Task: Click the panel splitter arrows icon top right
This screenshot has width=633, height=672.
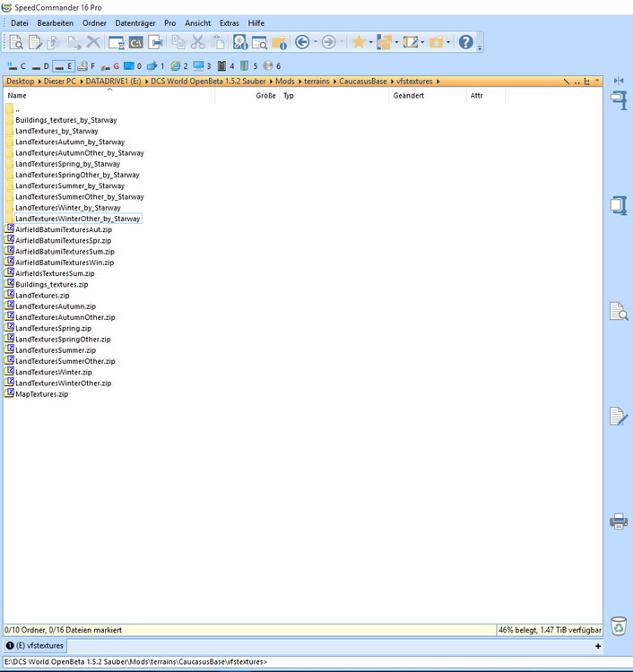Action: (619, 81)
